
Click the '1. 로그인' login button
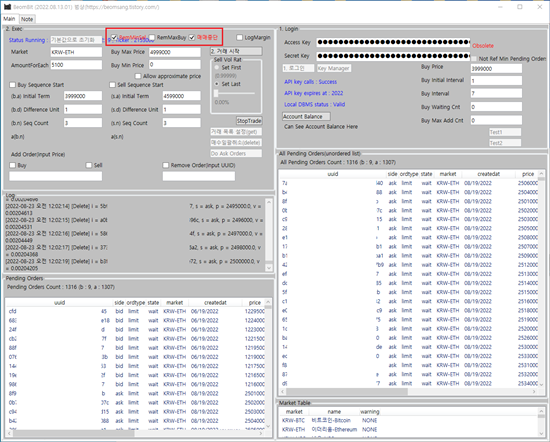click(298, 68)
